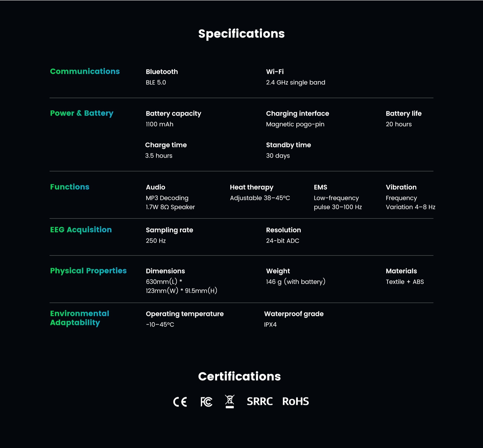Click the Bluetooth spec label

(162, 72)
